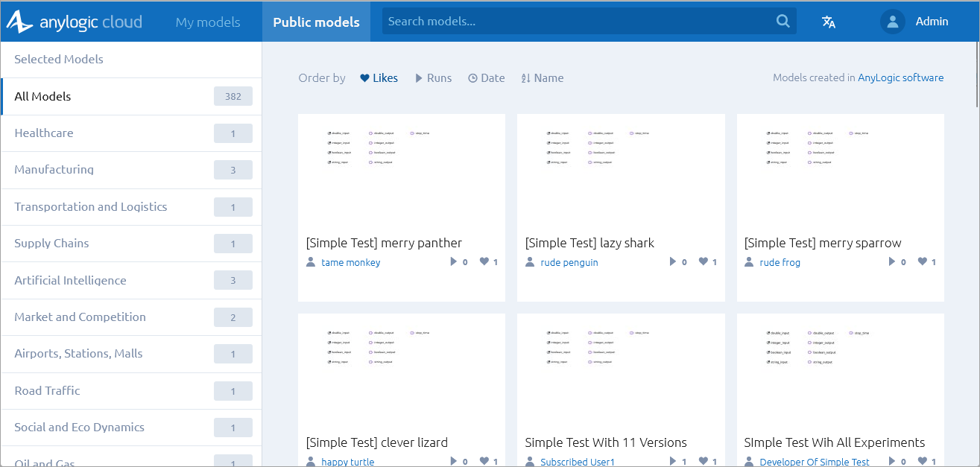
Task: Open author Subscribed User1 profile
Action: tap(578, 462)
